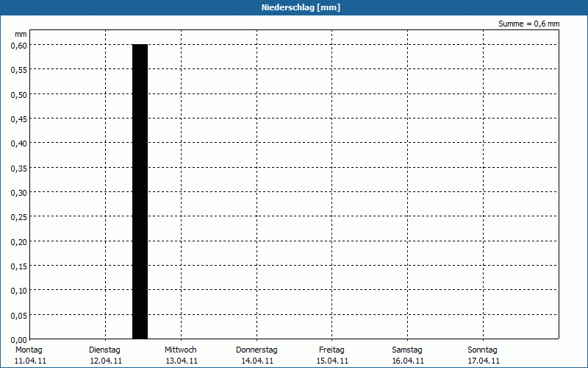Click the 0,30 y-axis tick label
This screenshot has width=588, height=368.
(18, 192)
